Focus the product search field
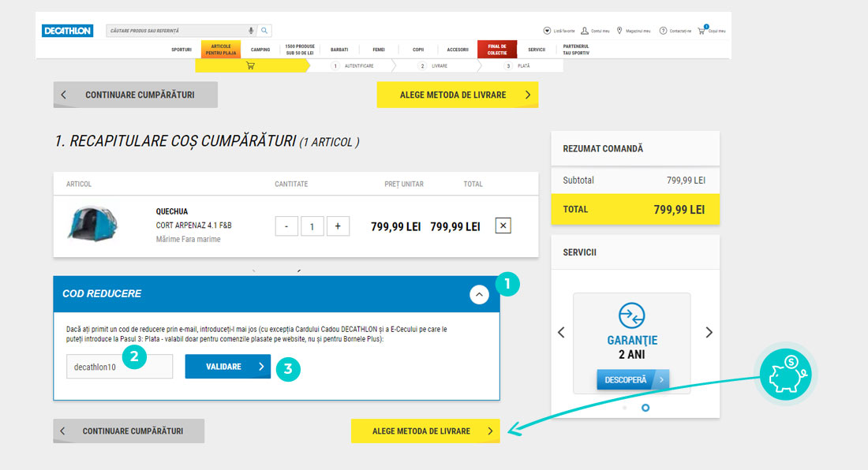Viewport: 868px width, 470px height. tap(177, 31)
